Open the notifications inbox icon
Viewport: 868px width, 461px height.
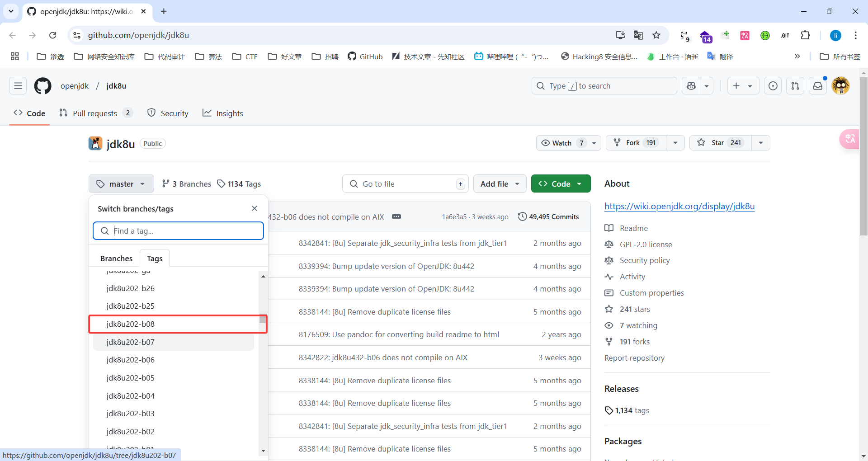pos(818,86)
